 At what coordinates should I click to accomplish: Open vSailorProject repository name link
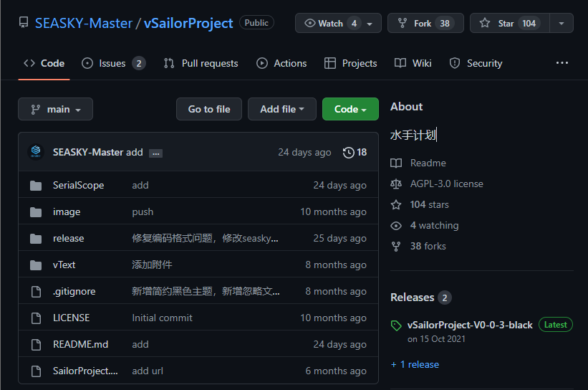pos(188,23)
